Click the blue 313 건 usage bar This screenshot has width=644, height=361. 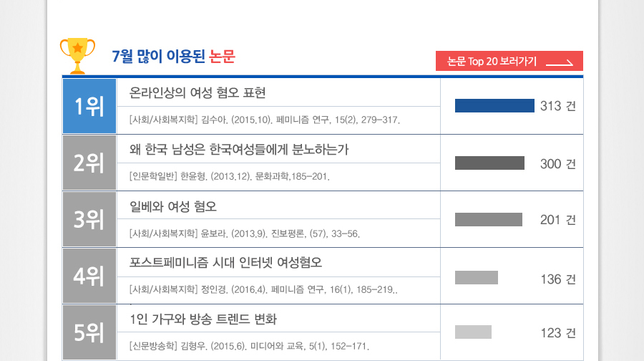494,106
